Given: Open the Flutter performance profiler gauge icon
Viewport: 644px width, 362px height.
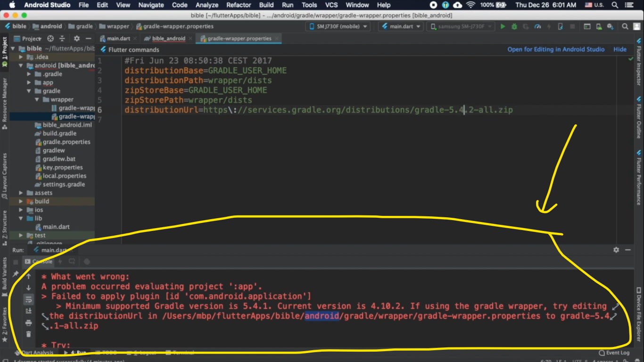Looking at the screenshot, I should [x=537, y=26].
